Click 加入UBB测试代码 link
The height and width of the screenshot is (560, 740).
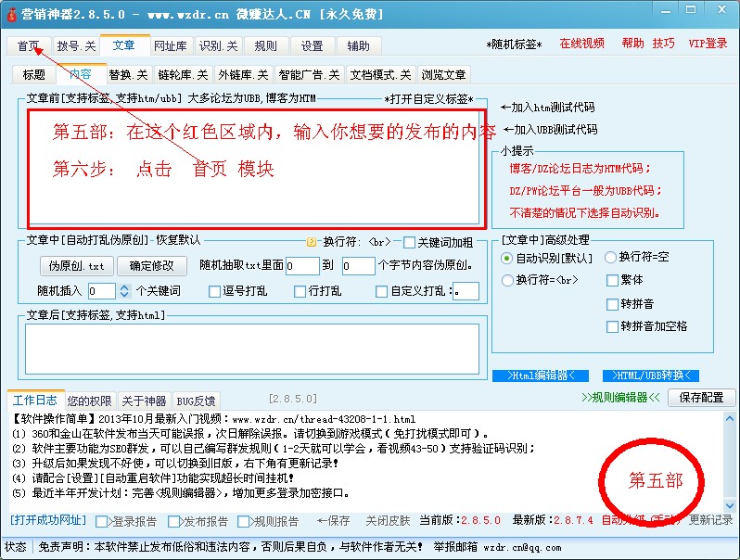click(x=550, y=129)
